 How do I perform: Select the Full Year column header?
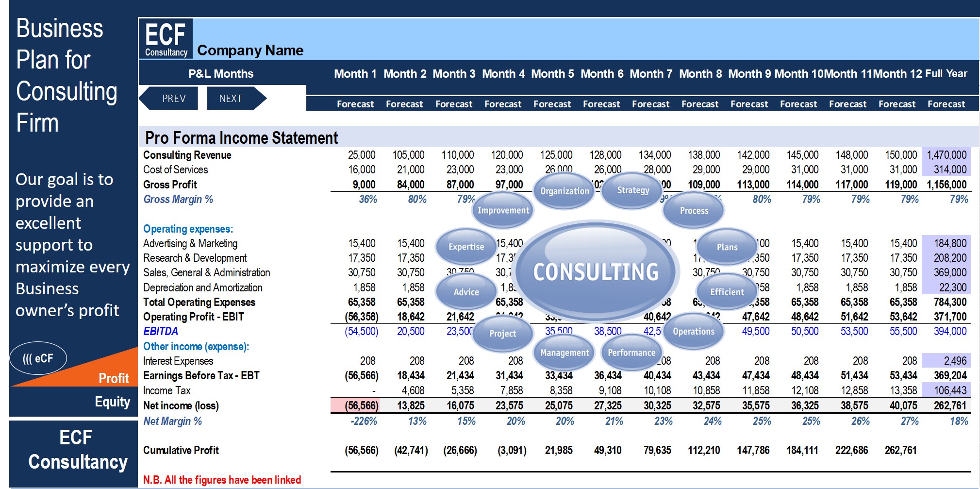tap(946, 74)
